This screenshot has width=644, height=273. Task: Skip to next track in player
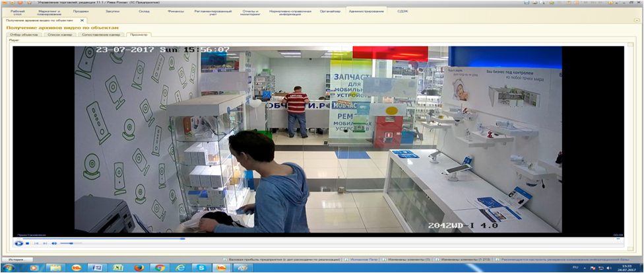point(45,243)
